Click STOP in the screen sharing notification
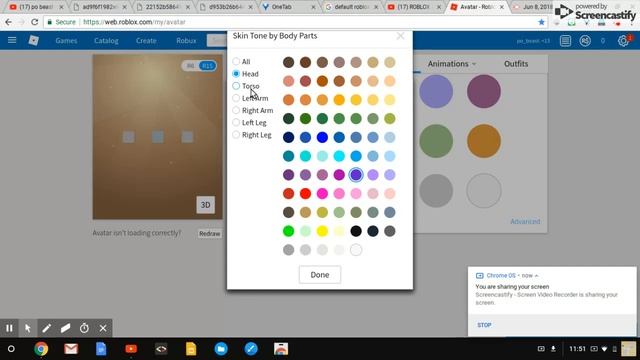 [484, 325]
